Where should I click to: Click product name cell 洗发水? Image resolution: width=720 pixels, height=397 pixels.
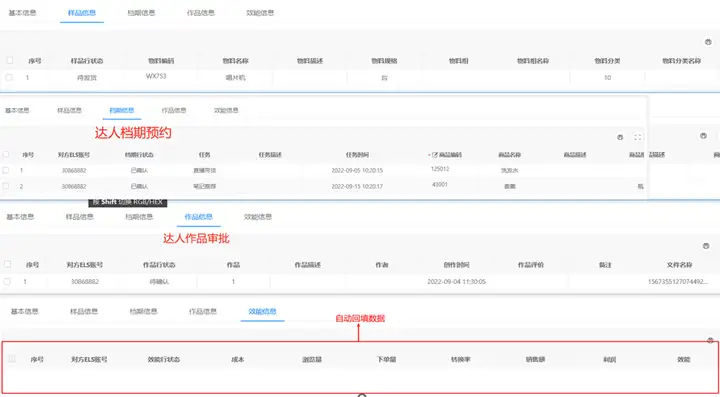(x=509, y=170)
